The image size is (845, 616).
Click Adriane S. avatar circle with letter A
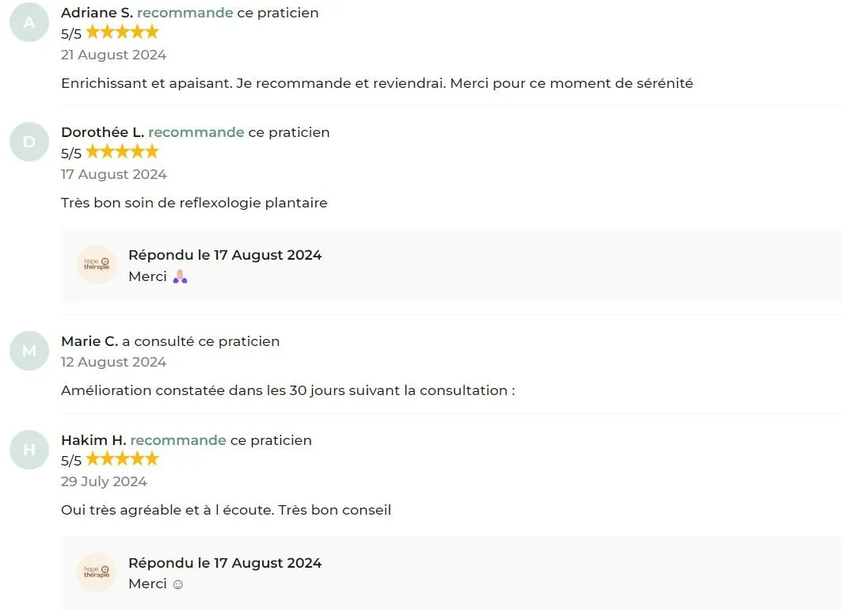coord(29,22)
